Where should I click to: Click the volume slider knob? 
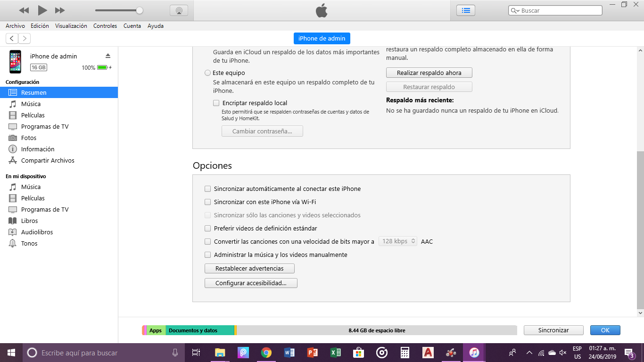(140, 10)
